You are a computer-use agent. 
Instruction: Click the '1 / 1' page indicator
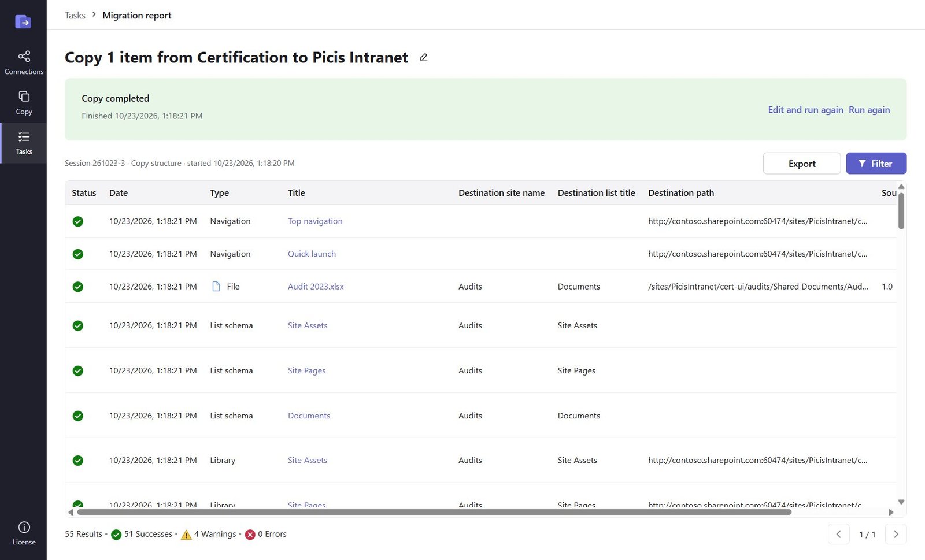867,535
